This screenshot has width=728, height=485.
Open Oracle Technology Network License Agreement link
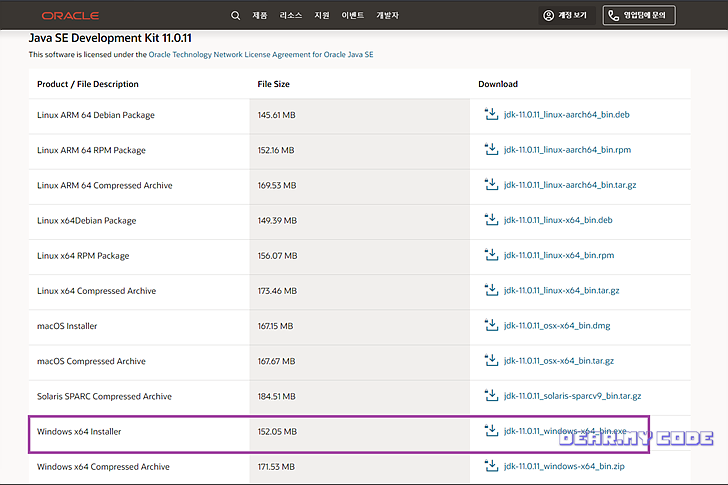(x=261, y=54)
